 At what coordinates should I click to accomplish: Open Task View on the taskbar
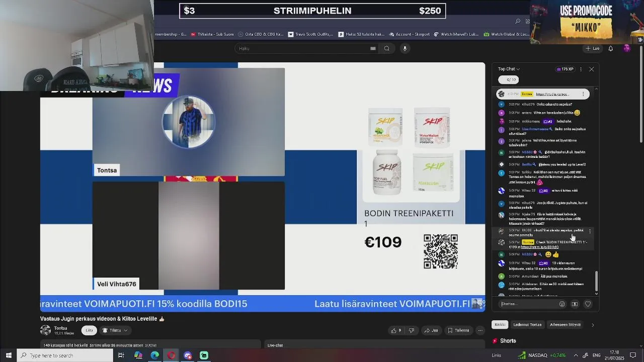tap(121, 355)
